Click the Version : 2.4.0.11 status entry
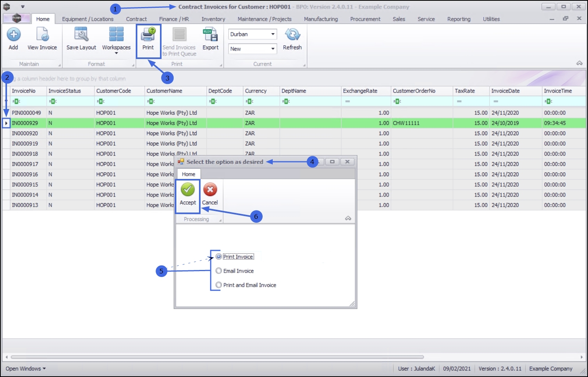The height and width of the screenshot is (377, 588). [x=500, y=368]
